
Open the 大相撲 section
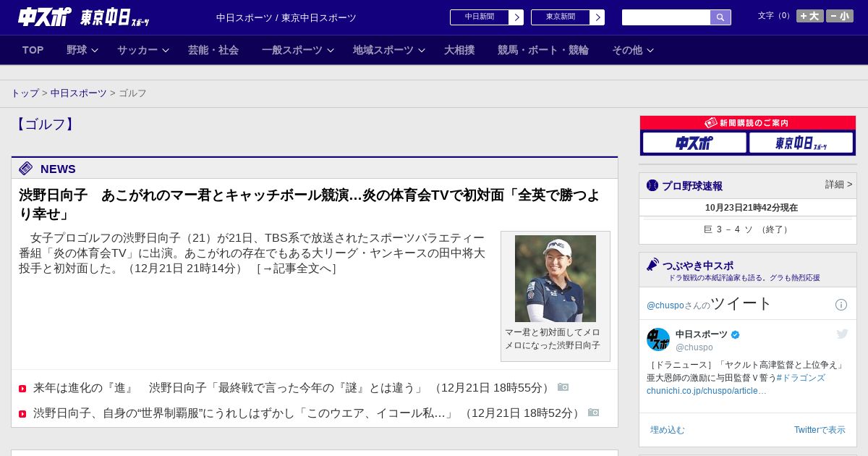[459, 50]
